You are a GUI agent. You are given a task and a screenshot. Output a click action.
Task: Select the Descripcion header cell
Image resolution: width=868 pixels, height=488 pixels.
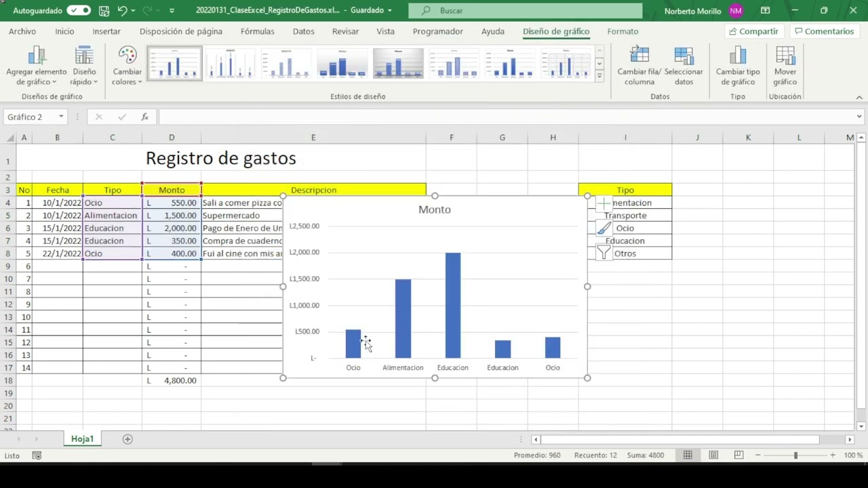click(x=313, y=190)
